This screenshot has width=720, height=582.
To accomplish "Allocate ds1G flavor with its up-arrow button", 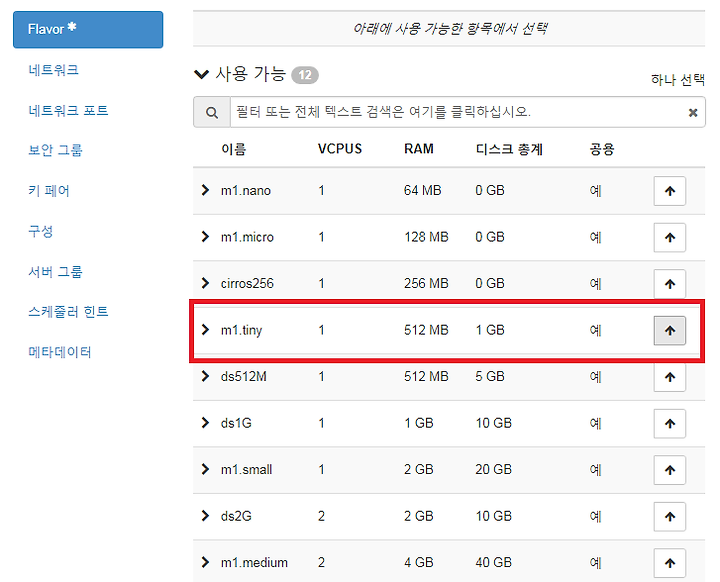I will tap(669, 424).
